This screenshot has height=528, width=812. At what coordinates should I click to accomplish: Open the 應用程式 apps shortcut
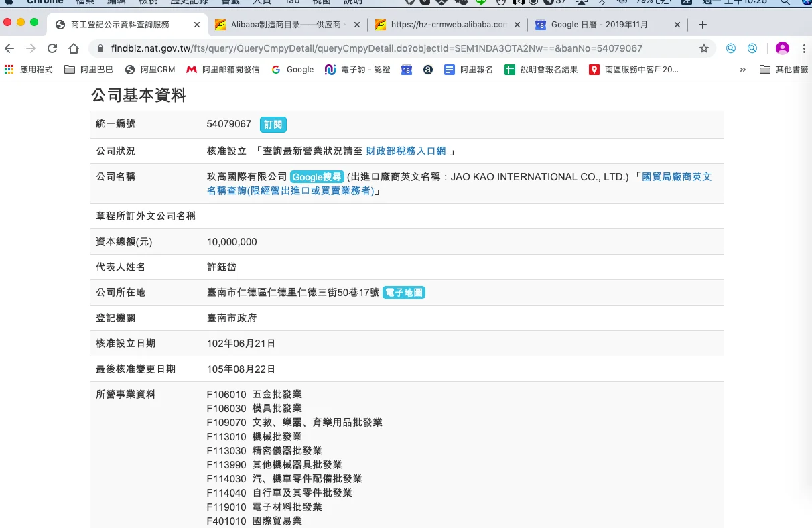(x=29, y=69)
